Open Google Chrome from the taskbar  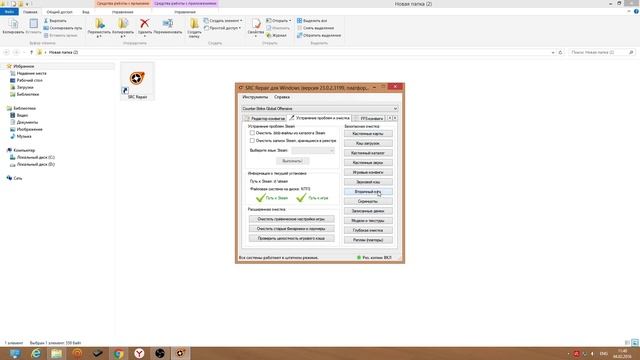118,353
